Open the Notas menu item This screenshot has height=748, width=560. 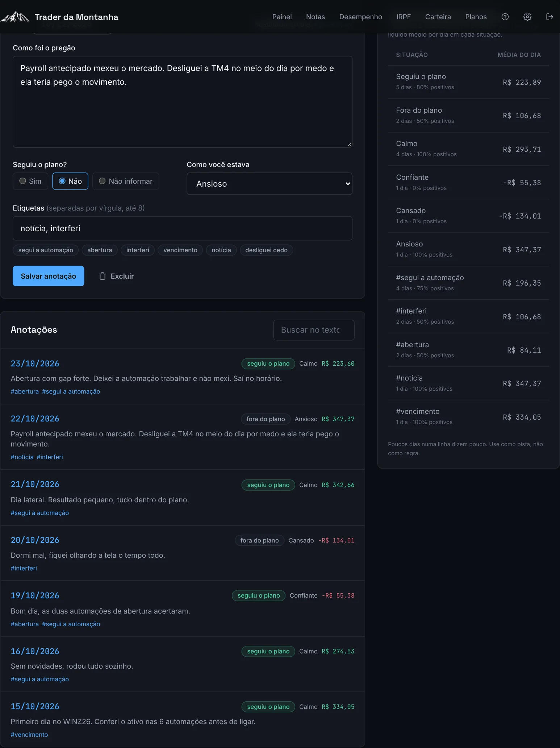click(x=315, y=17)
